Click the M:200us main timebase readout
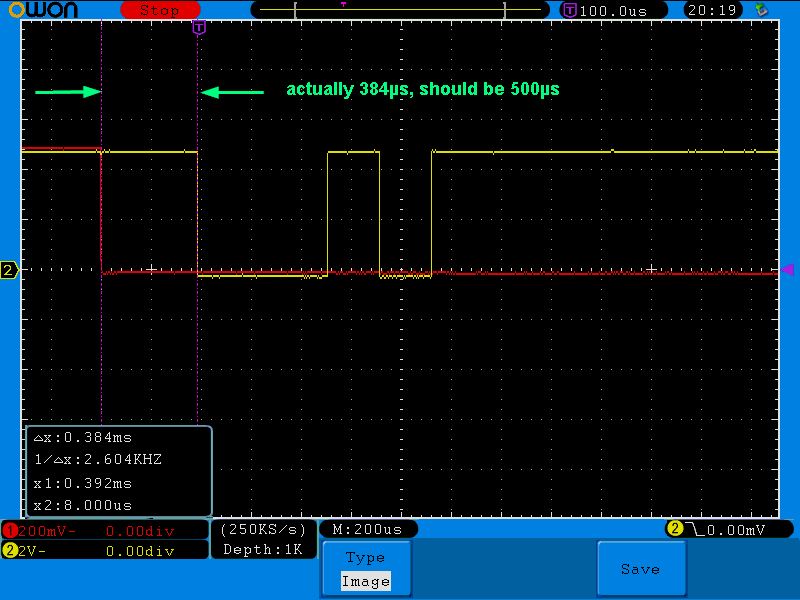Viewport: 800px width, 600px height. point(367,530)
